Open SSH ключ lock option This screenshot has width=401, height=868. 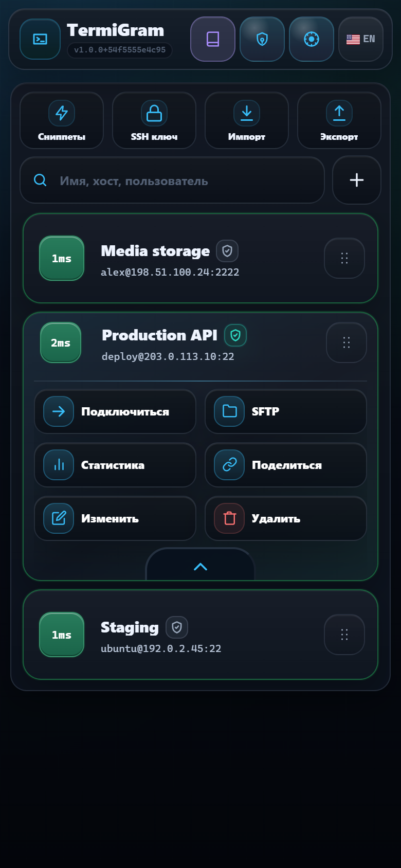[154, 120]
